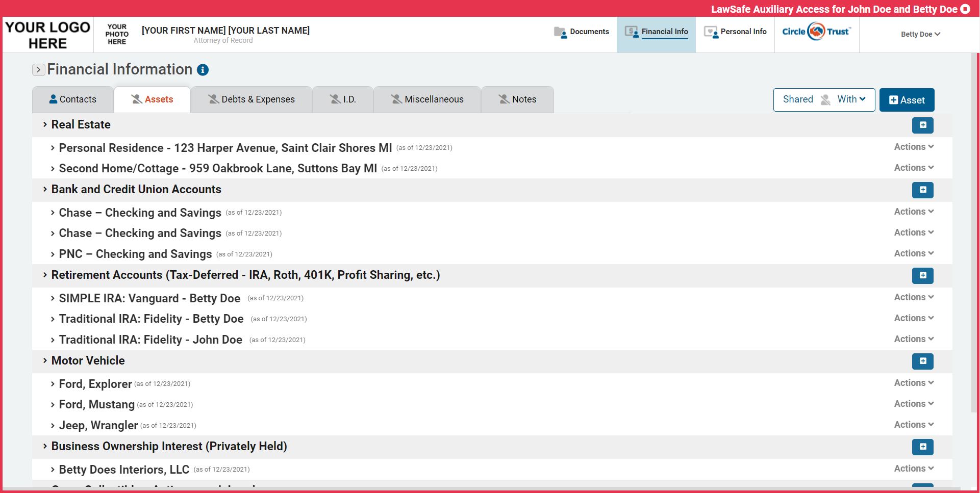Screen dimensions: 980x493
Task: Open the Miscellaneous tab
Action: (427, 99)
